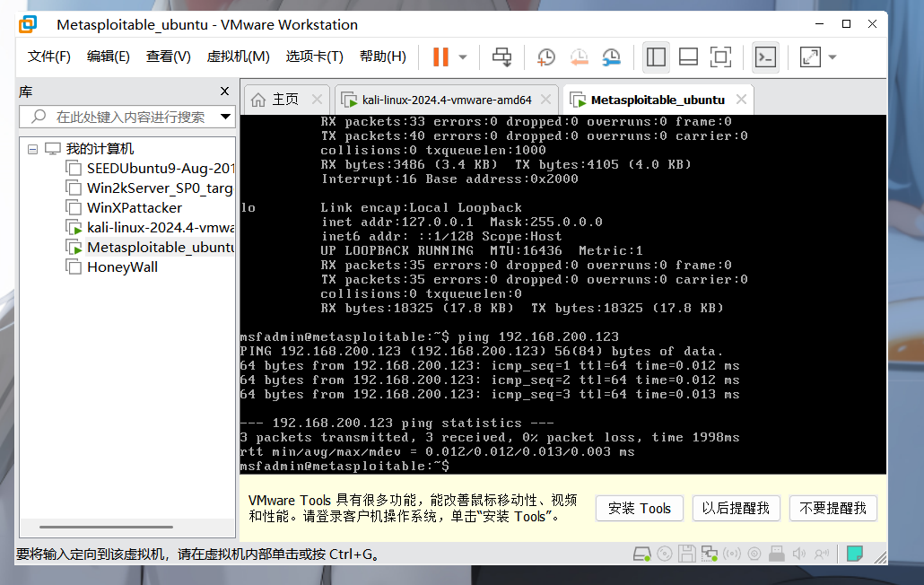Click the USB wireless device status icon
924x585 pixels.
click(732, 554)
